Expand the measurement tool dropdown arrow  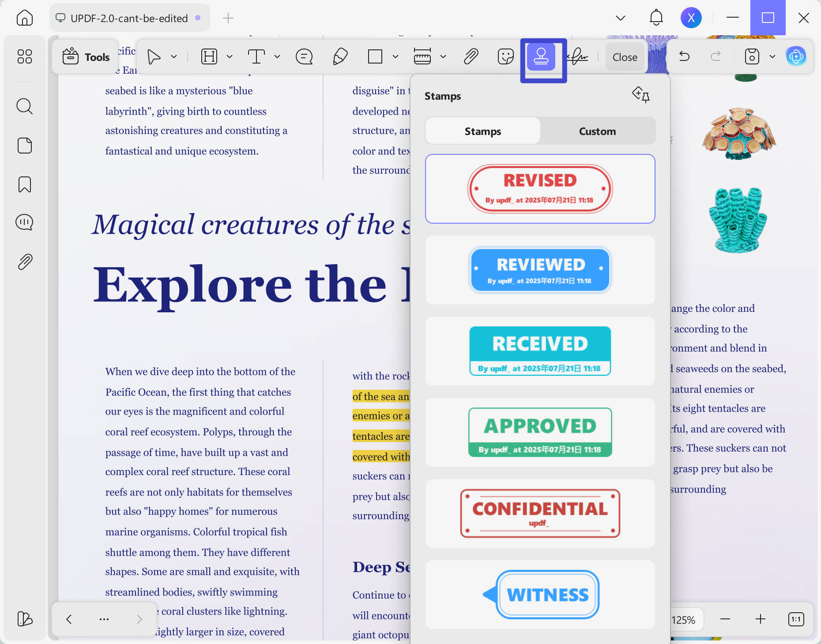point(443,57)
